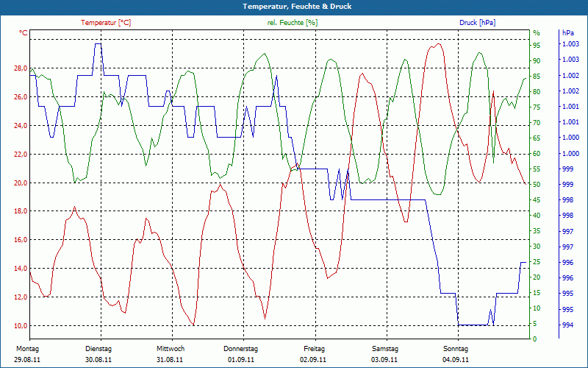Image resolution: width=588 pixels, height=368 pixels.
Task: Click the '45' humidity axis tick
Action: [x=537, y=200]
